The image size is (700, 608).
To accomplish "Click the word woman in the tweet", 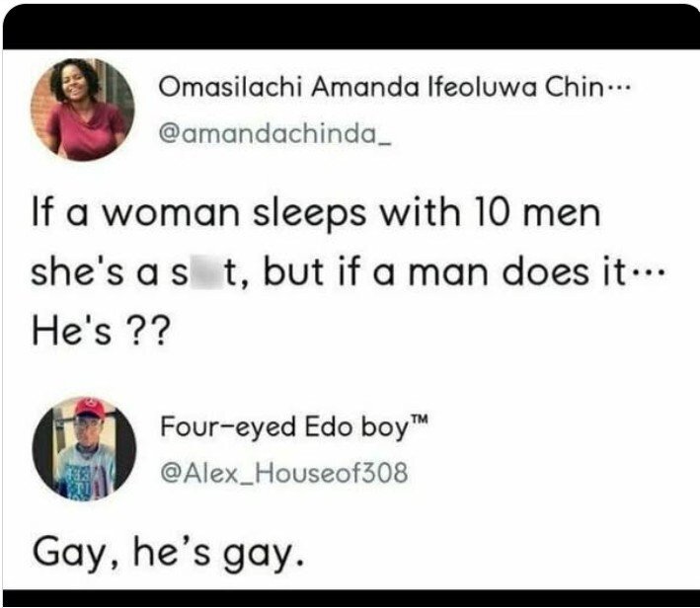I will [x=172, y=213].
